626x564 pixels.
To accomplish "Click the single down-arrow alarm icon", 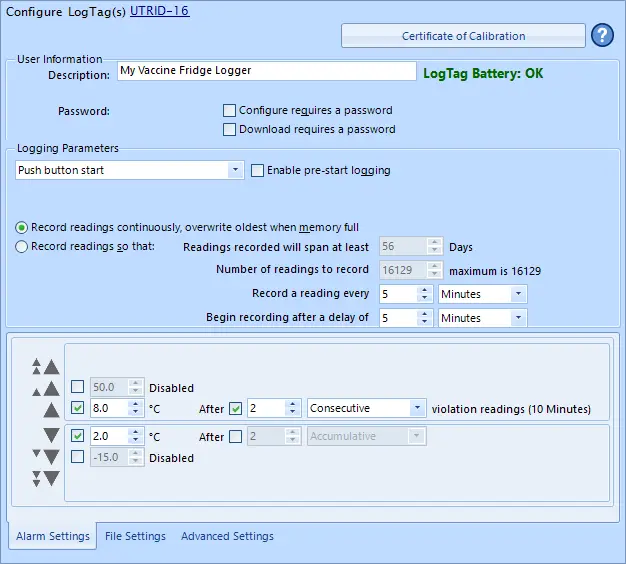I will (50, 436).
